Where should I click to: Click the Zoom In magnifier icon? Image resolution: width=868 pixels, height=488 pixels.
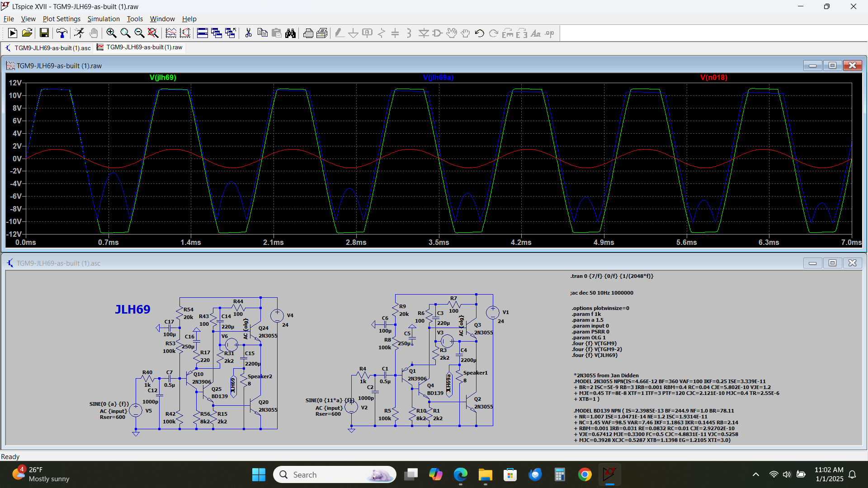[111, 33]
